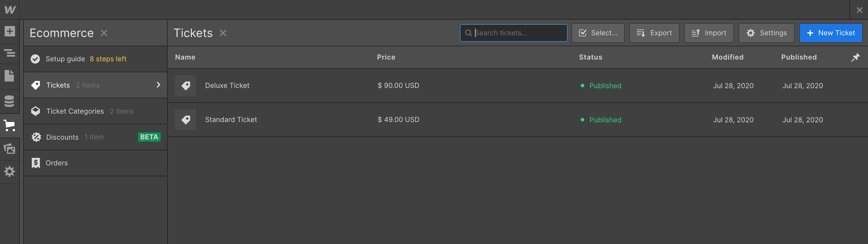
Task: Open the project Settings from sidebar gear
Action: [x=10, y=171]
